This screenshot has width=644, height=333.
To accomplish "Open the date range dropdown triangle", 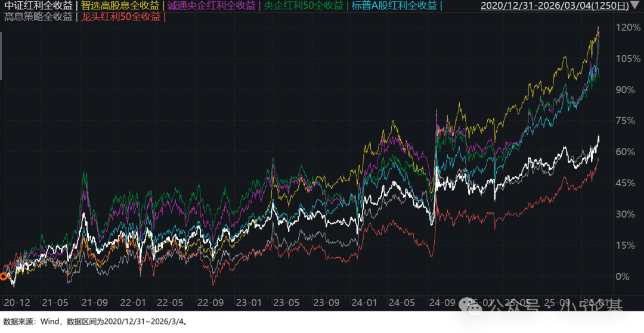I will pos(636,7).
